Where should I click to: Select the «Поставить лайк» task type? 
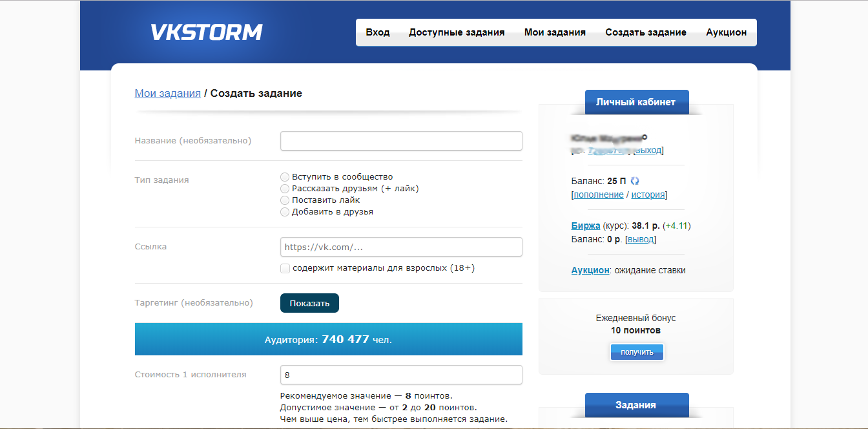(285, 200)
